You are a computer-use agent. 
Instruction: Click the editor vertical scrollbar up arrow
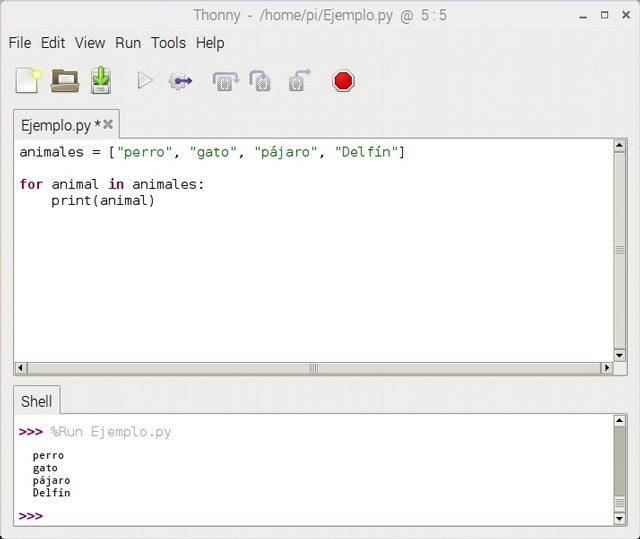coord(620,145)
